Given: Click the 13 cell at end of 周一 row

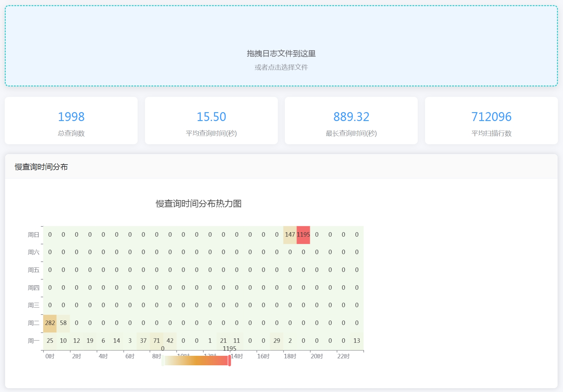Looking at the screenshot, I should (x=356, y=341).
